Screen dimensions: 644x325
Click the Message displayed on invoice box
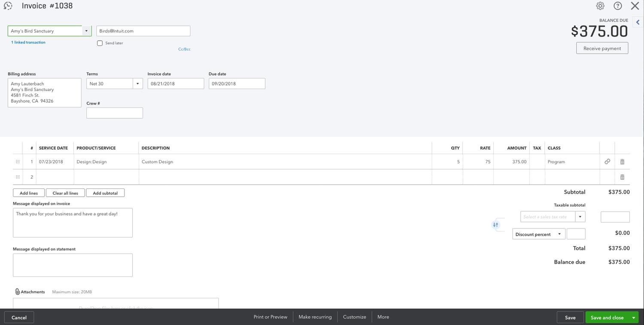[x=73, y=223]
